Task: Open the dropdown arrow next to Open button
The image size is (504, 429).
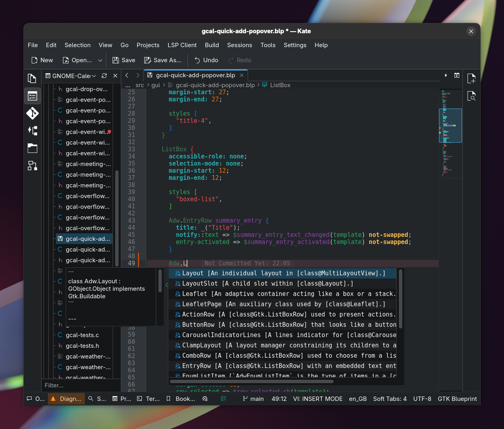Action: pyautogui.click(x=100, y=60)
